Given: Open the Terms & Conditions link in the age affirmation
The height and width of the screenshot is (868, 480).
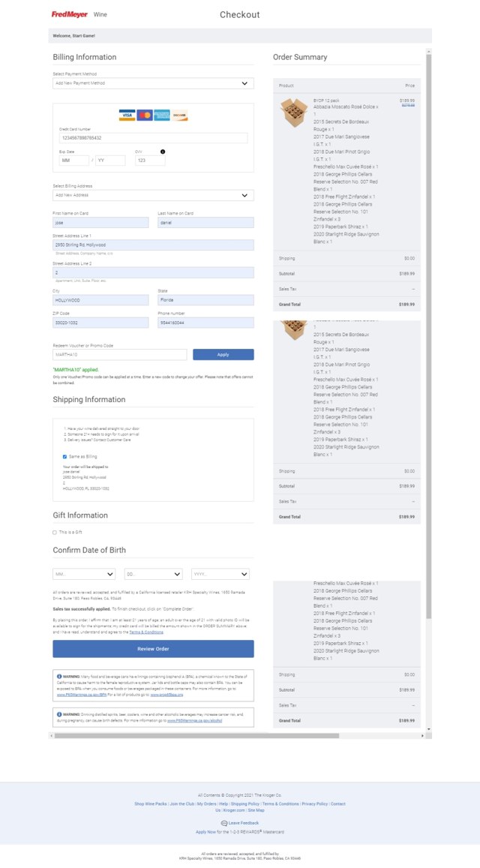Looking at the screenshot, I should tap(146, 632).
